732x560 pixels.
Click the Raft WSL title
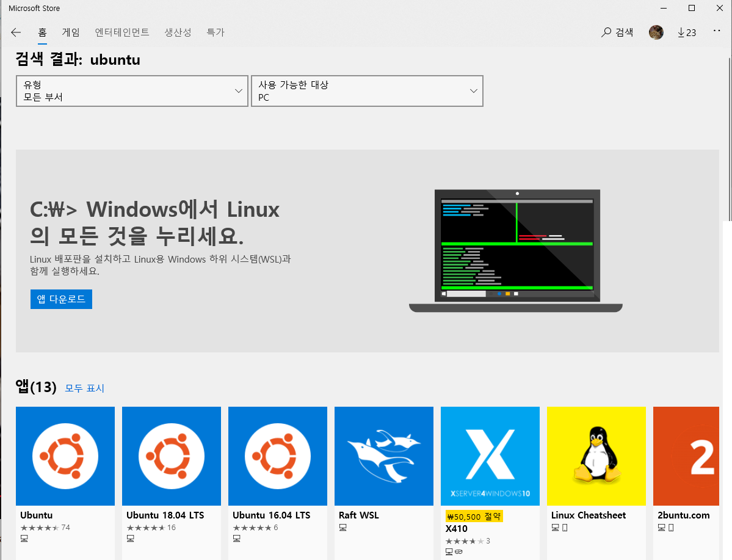[x=359, y=515]
